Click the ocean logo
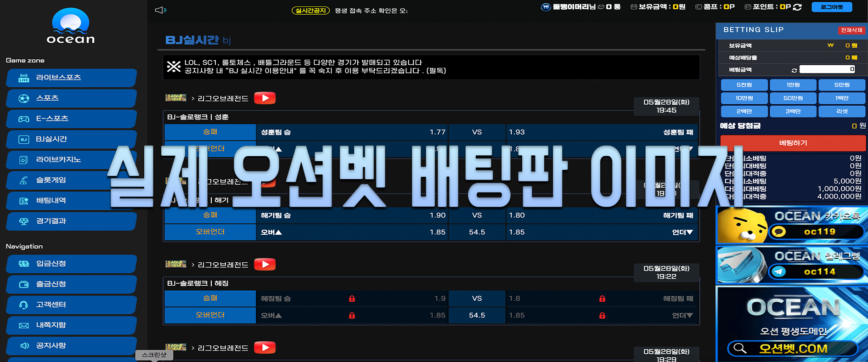 (71, 26)
